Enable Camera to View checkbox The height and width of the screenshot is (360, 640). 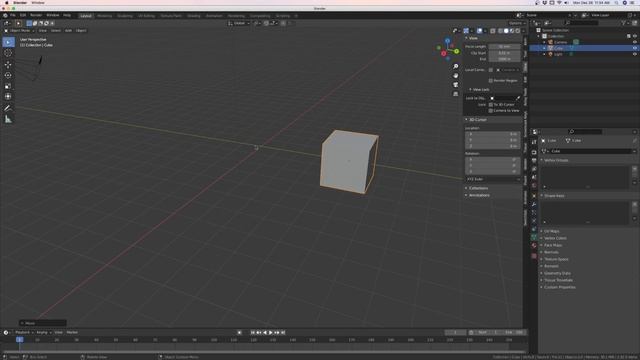coord(491,111)
